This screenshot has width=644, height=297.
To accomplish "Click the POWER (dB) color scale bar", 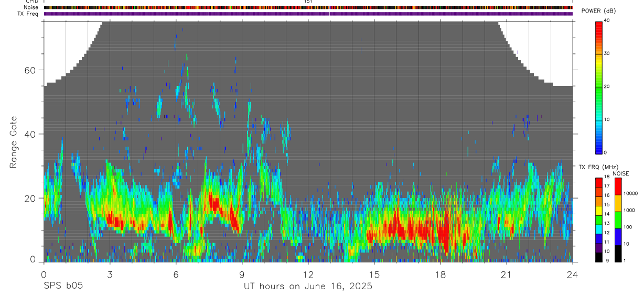I will [599, 87].
